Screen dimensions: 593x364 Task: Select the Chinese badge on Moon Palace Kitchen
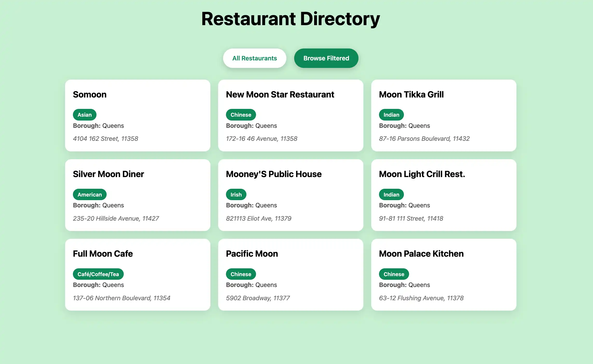(x=394, y=274)
